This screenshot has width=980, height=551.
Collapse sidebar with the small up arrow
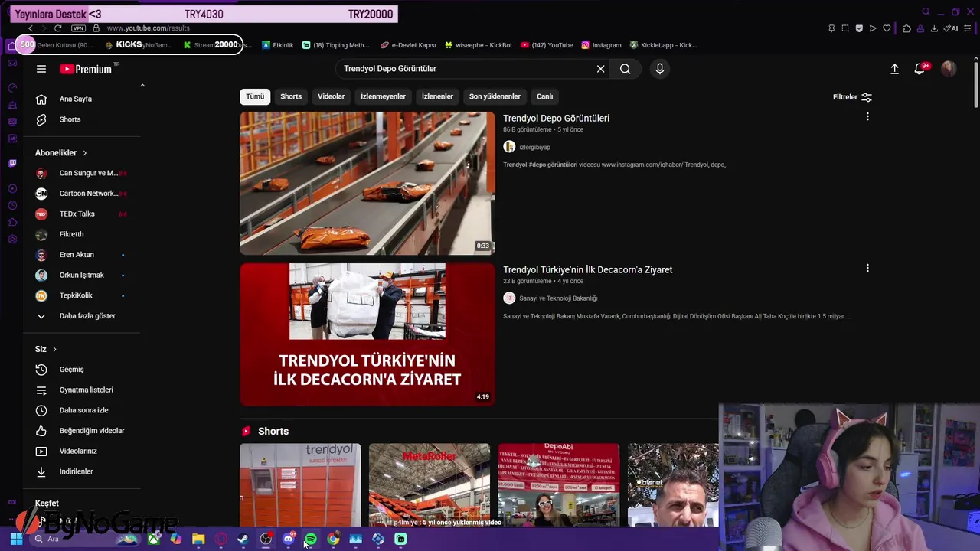coord(142,86)
